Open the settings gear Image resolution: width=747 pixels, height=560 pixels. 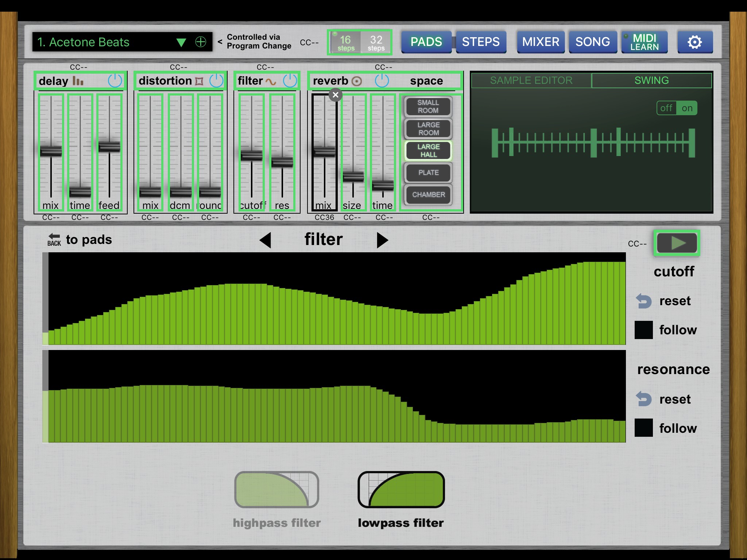tap(695, 42)
